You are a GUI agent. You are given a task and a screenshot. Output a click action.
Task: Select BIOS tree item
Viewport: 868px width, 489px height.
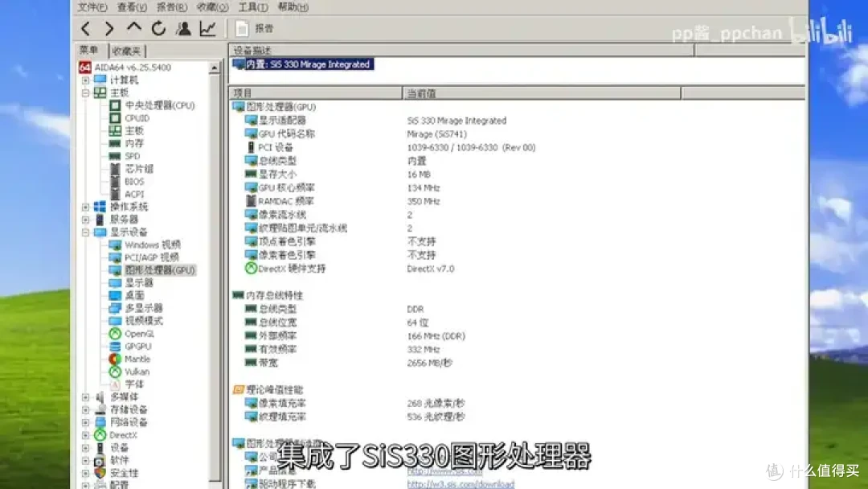(134, 182)
